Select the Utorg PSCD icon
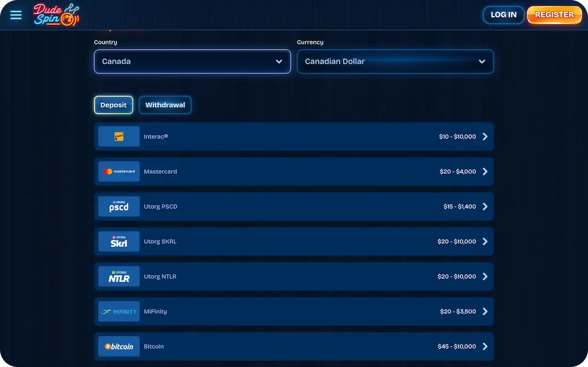The width and height of the screenshot is (588, 367). 118,206
